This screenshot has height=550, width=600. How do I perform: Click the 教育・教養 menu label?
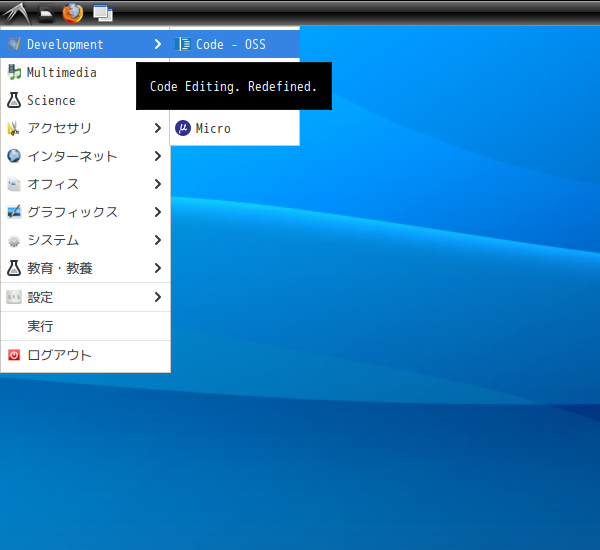(60, 268)
